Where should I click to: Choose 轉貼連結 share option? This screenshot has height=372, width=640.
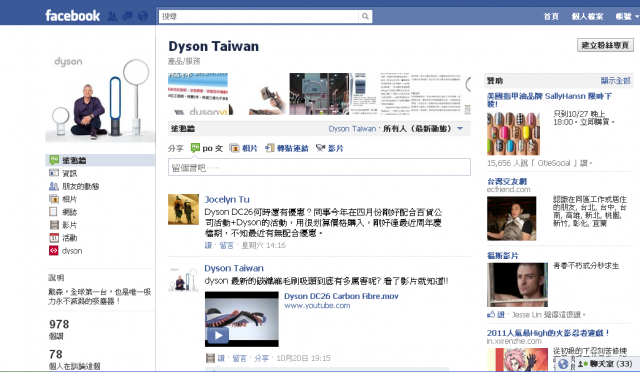tap(287, 148)
